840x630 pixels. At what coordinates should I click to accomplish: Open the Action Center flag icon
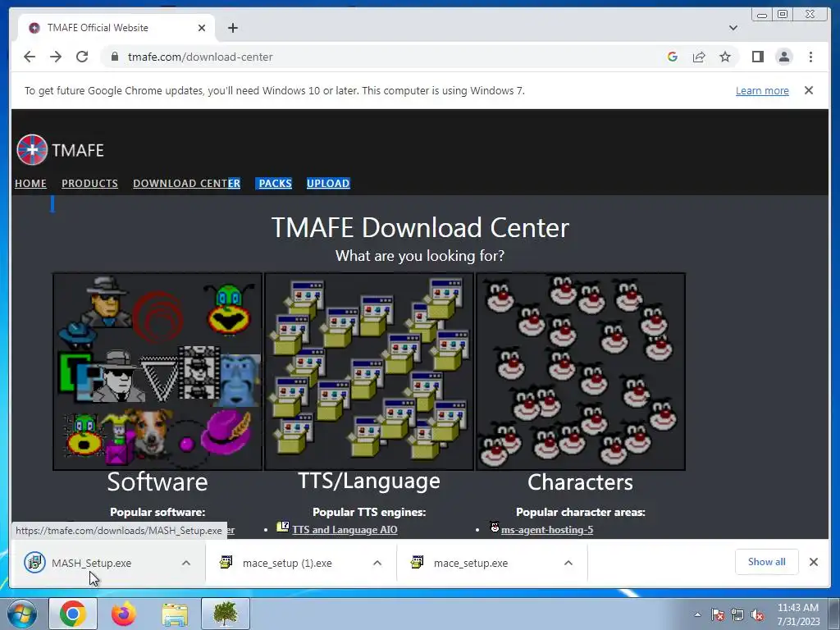click(718, 614)
